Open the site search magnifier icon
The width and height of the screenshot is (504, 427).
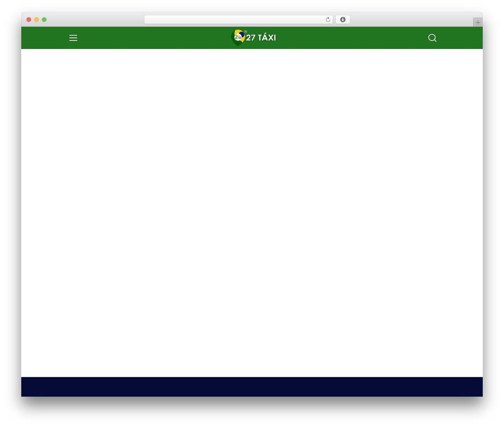pyautogui.click(x=432, y=38)
